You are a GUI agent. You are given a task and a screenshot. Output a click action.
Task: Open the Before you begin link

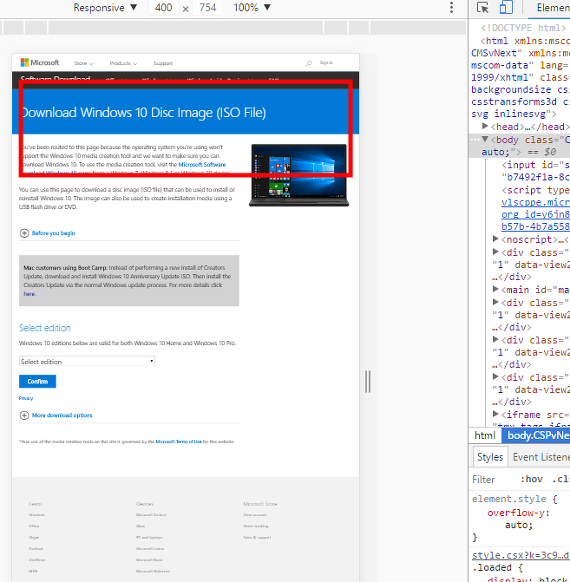pos(53,233)
